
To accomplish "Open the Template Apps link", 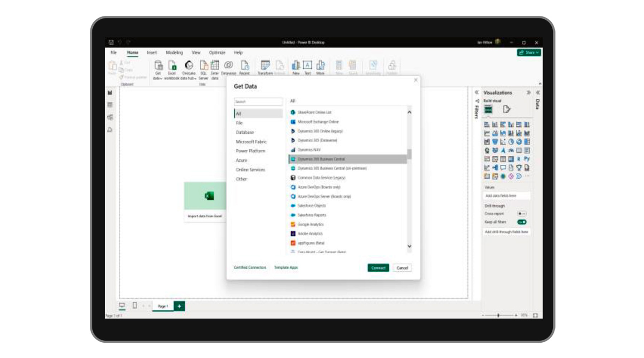I will pyautogui.click(x=286, y=267).
